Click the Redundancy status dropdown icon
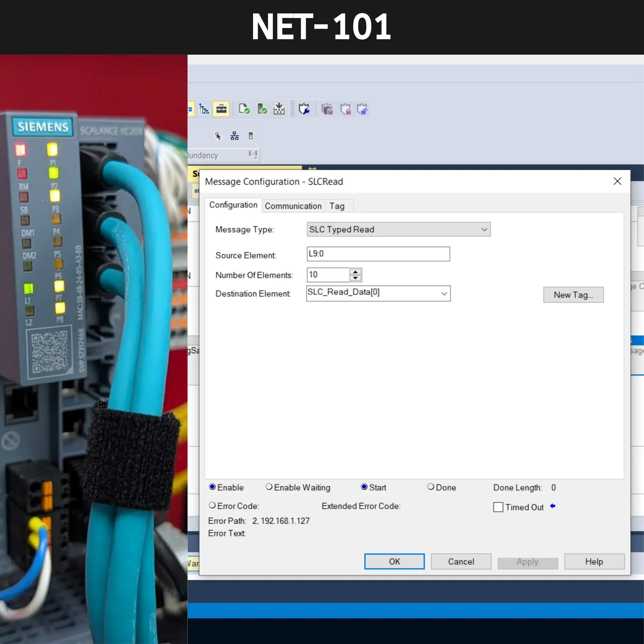The image size is (644, 644). [253, 154]
